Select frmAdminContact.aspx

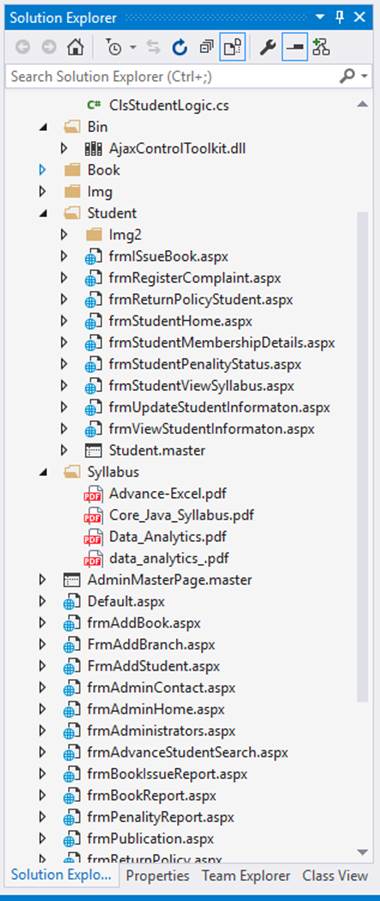(161, 688)
